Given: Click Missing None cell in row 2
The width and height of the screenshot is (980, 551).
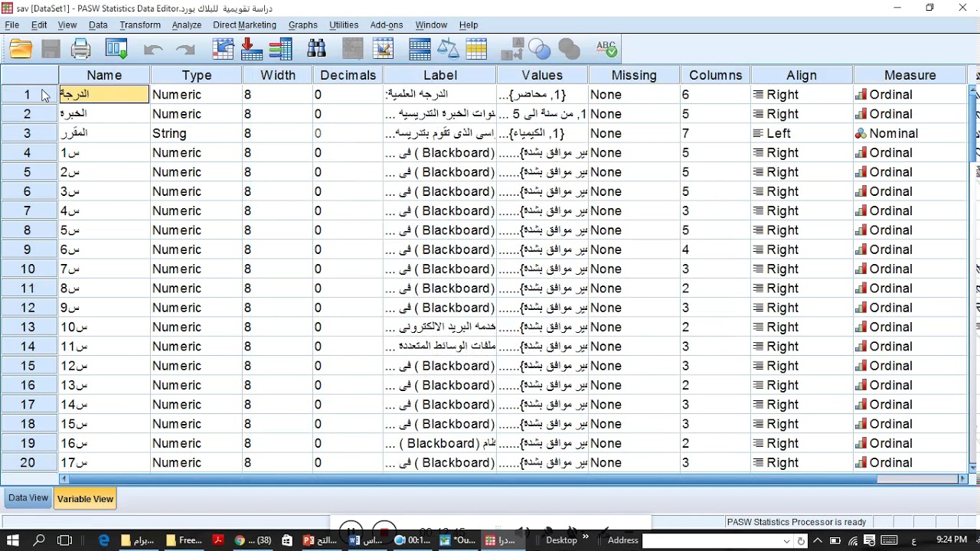Looking at the screenshot, I should pos(634,113).
